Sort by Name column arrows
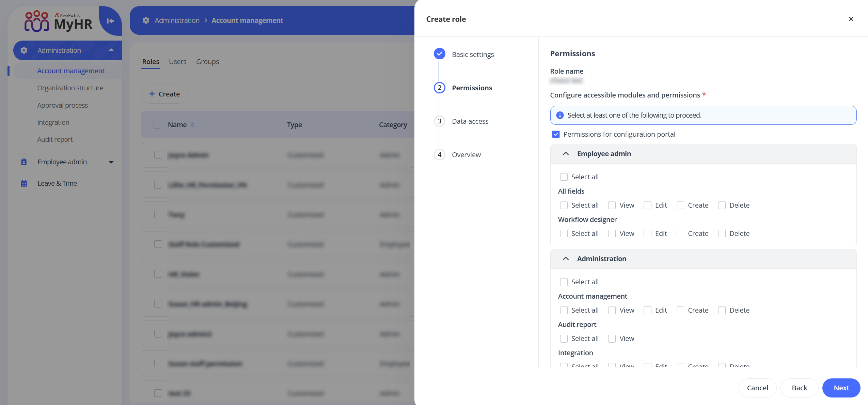 coord(192,125)
